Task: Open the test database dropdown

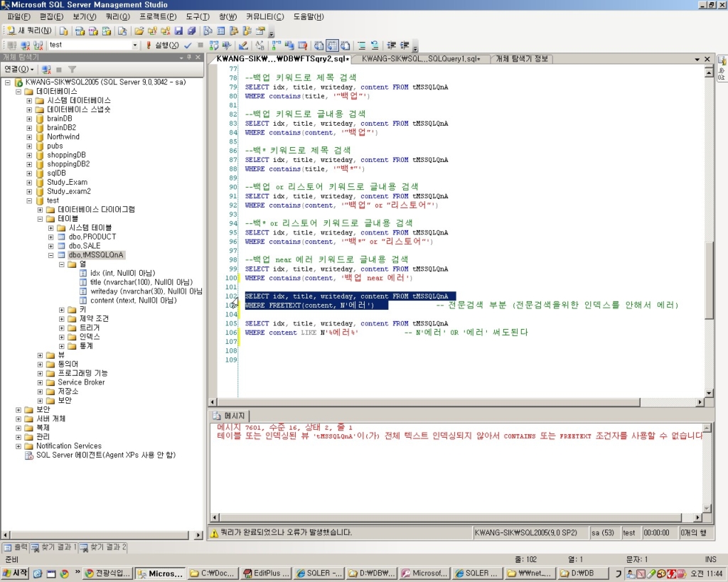Action: coord(134,45)
